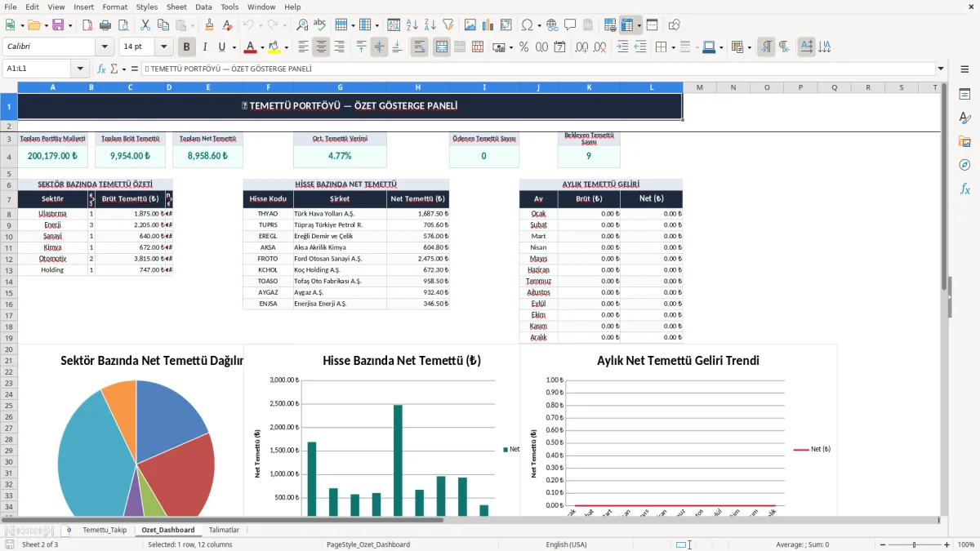Click PageStyle_Ozet_Dashboard in status bar
Image resolution: width=980 pixels, height=551 pixels.
368,544
